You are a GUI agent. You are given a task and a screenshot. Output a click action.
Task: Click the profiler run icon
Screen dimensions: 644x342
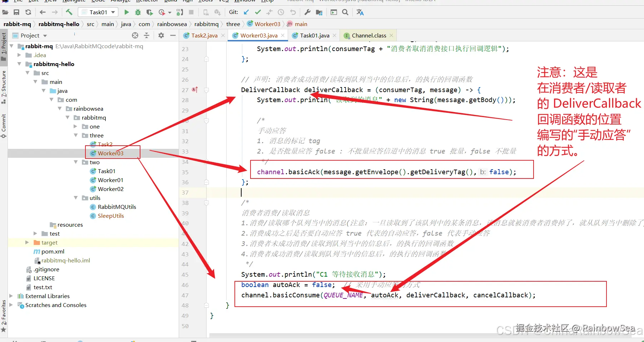[162, 12]
